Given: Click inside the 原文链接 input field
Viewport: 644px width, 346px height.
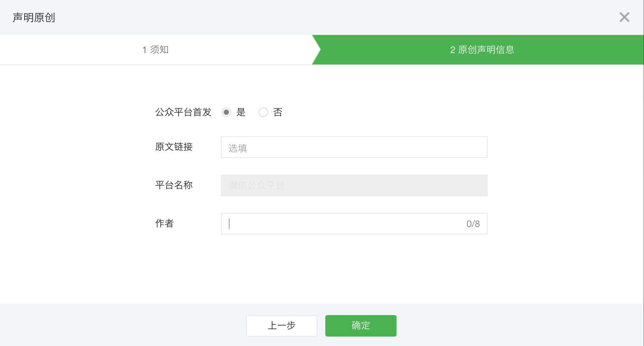Looking at the screenshot, I should click(353, 147).
